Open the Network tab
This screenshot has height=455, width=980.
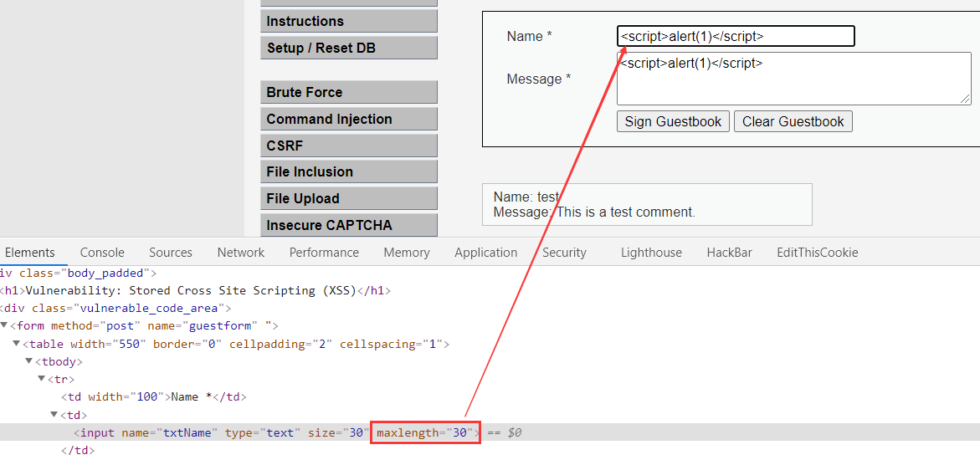tap(241, 253)
